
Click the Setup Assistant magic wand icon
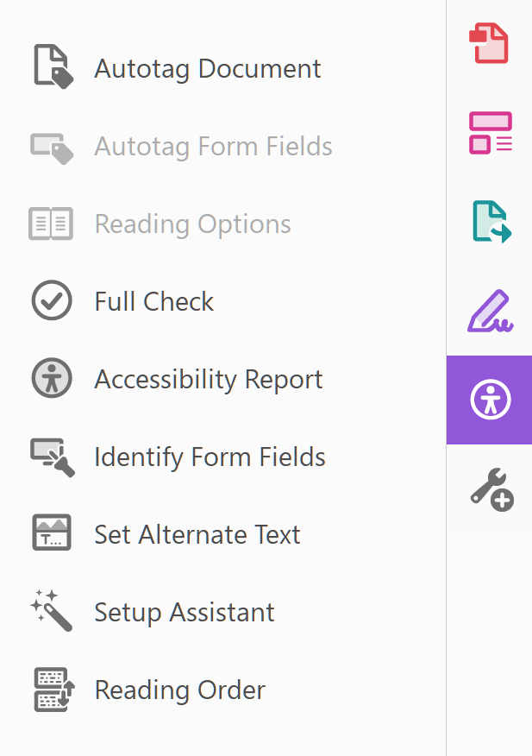click(x=52, y=612)
